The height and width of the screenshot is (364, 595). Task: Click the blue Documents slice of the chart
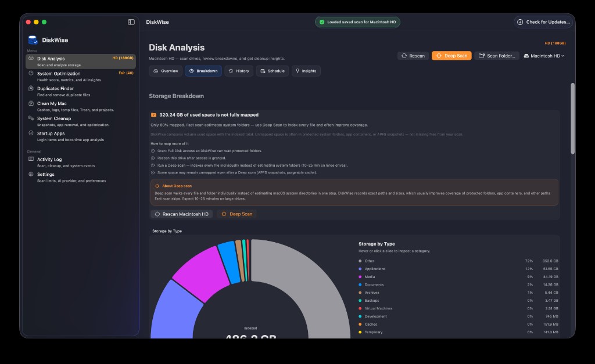(230, 262)
